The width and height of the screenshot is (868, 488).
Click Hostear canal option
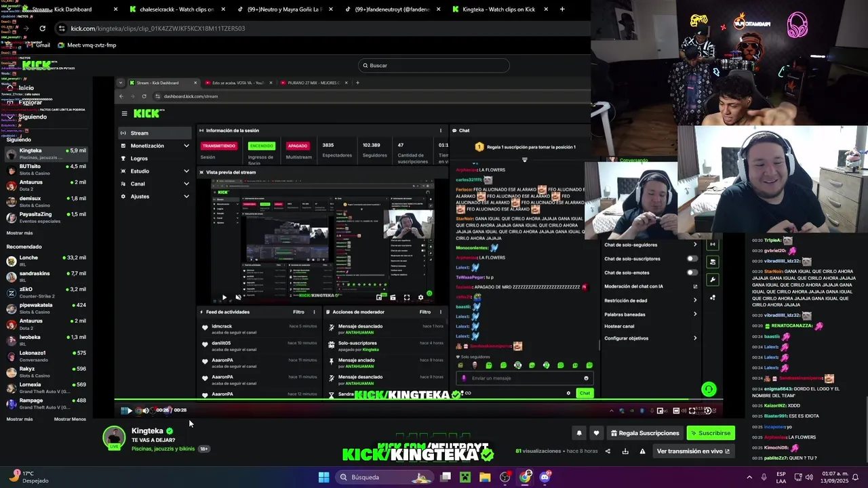click(x=619, y=327)
